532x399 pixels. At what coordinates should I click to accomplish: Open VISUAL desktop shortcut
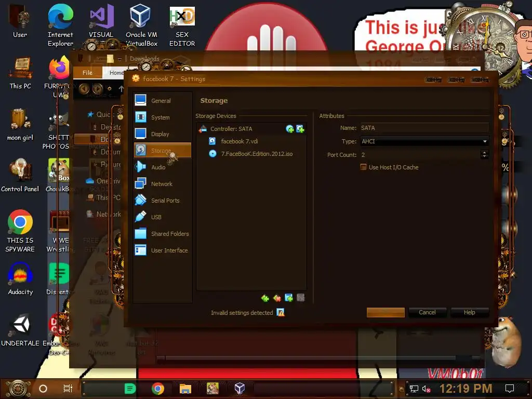101,21
